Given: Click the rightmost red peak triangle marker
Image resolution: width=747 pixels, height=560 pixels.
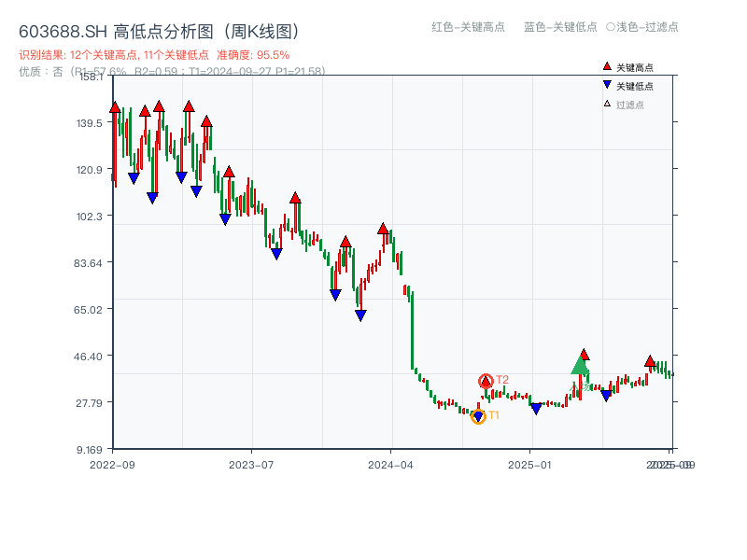Looking at the screenshot, I should click(648, 359).
